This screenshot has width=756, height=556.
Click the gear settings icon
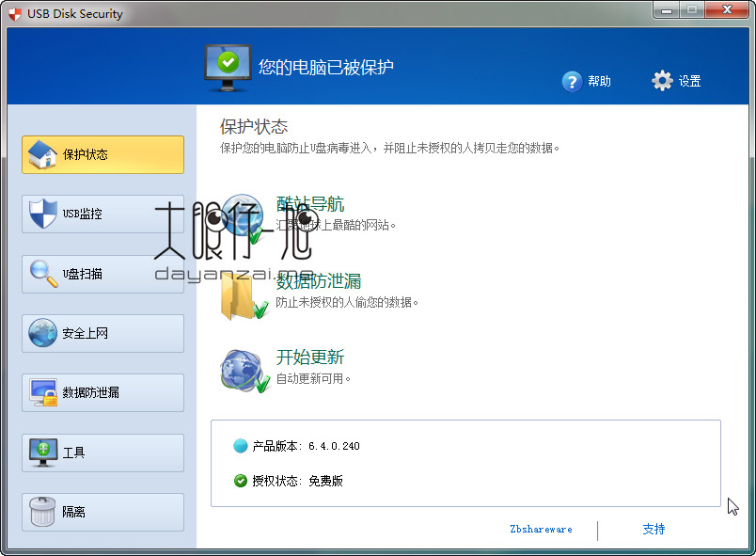662,81
